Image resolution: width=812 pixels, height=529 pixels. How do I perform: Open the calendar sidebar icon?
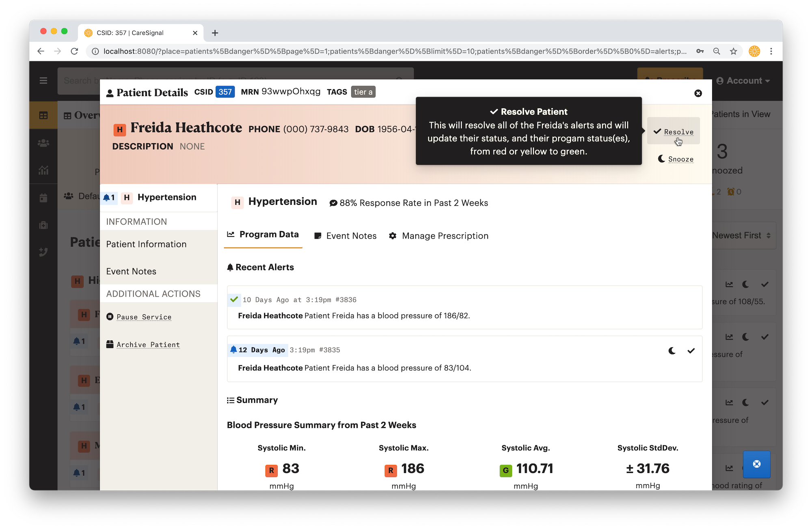coord(43,198)
